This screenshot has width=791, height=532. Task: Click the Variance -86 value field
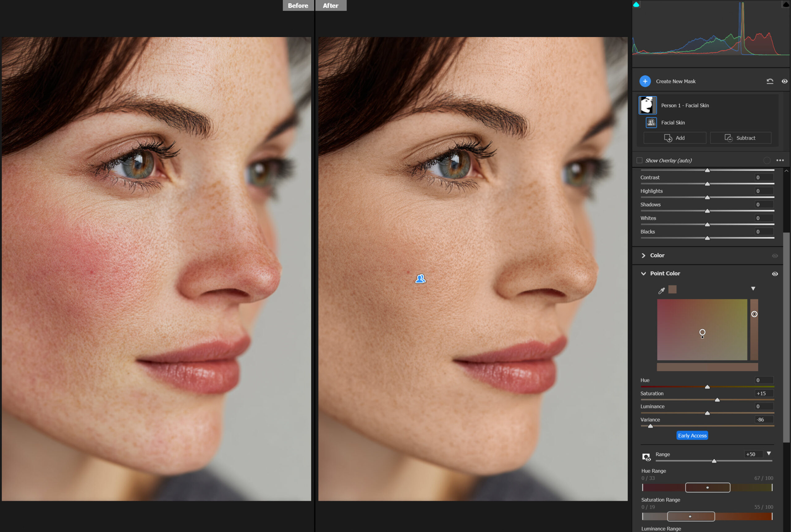coord(764,419)
